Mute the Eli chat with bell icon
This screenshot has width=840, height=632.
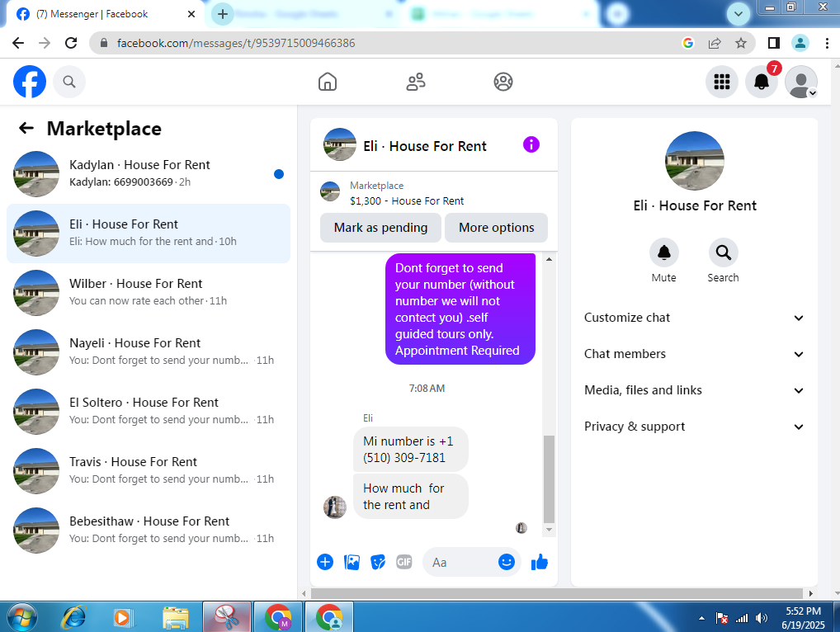click(663, 252)
